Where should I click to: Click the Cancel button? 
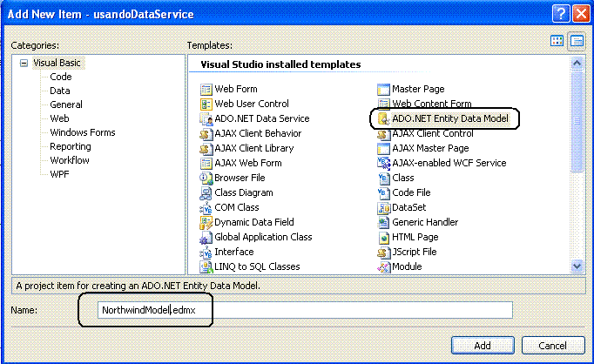(553, 346)
